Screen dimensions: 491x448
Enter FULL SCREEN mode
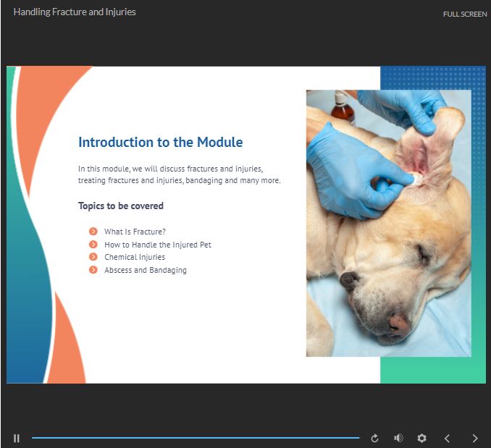pos(465,14)
